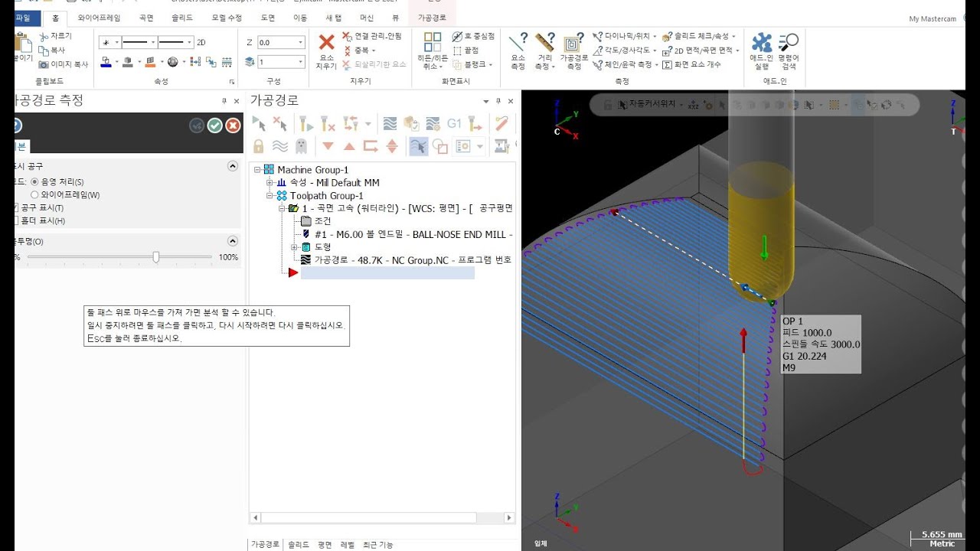
Task: Open the surface color swatch
Action: [151, 62]
